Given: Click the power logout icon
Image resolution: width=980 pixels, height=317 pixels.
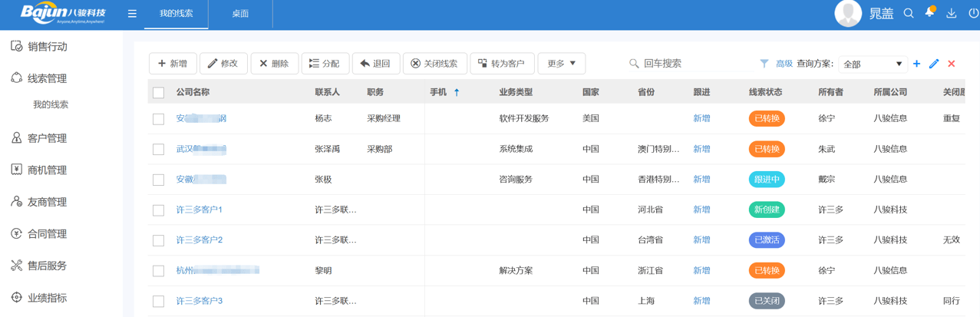Looking at the screenshot, I should click(973, 14).
